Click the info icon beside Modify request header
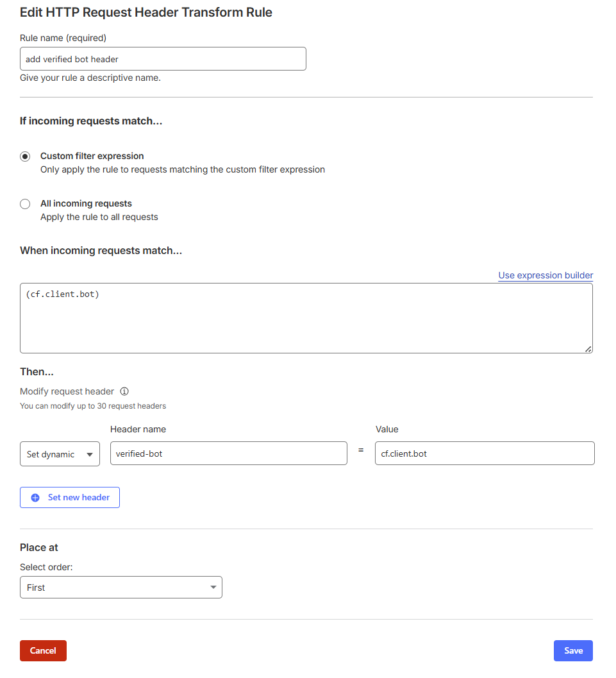 tap(124, 391)
